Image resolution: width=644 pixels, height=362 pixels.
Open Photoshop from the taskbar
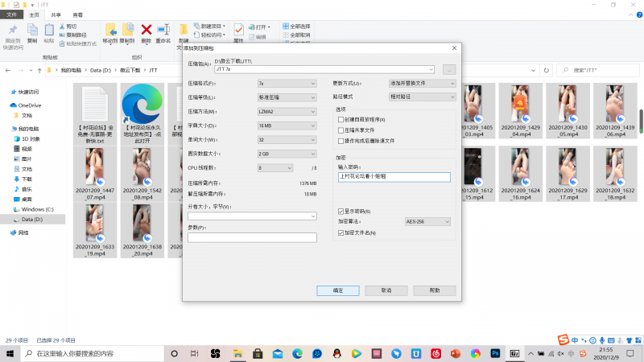click(496, 353)
